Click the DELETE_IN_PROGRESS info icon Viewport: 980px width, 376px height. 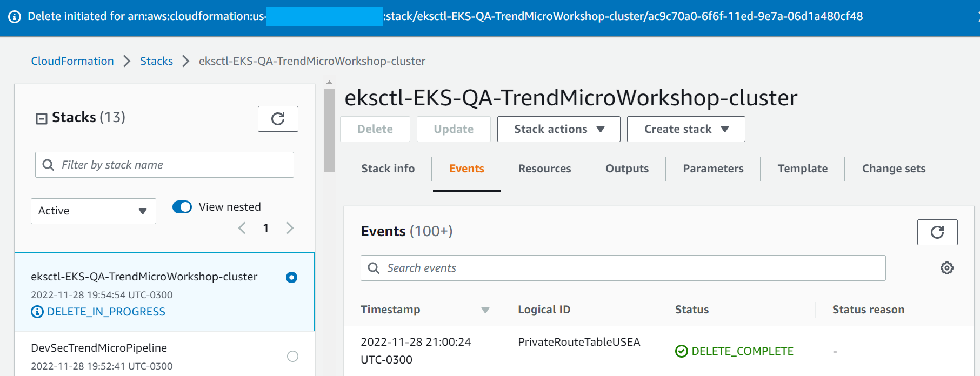tap(37, 312)
